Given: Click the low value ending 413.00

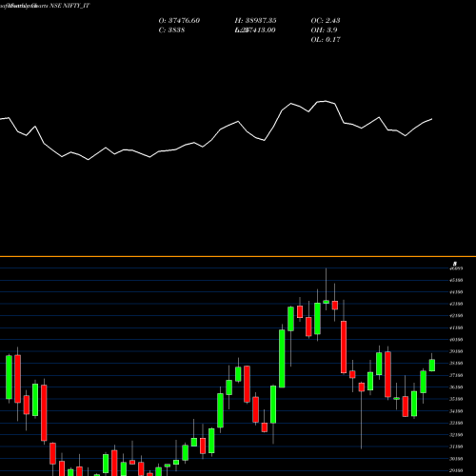Looking at the screenshot, I should coord(255,30).
